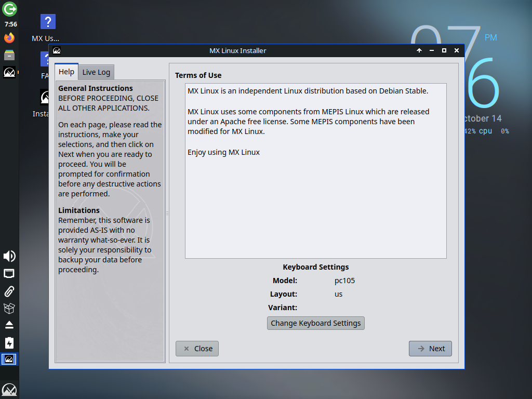Click Change Keyboard Settings button
Screen dimensions: 532x399
coord(315,323)
